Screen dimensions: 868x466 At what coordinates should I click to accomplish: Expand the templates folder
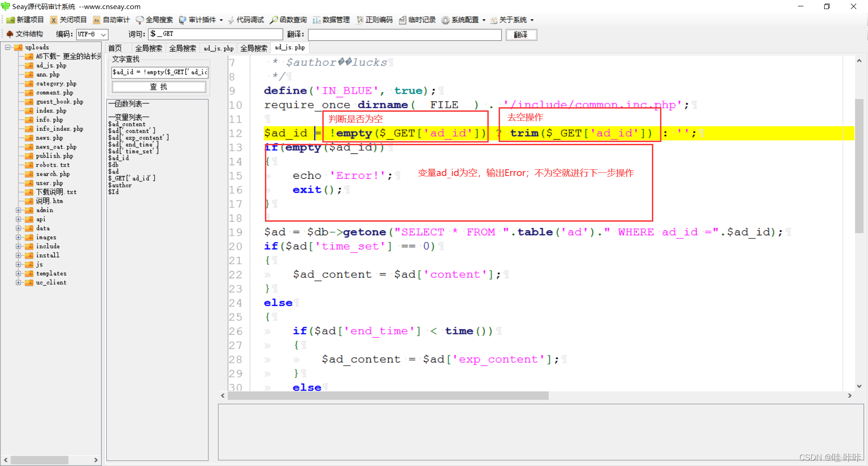(x=19, y=274)
